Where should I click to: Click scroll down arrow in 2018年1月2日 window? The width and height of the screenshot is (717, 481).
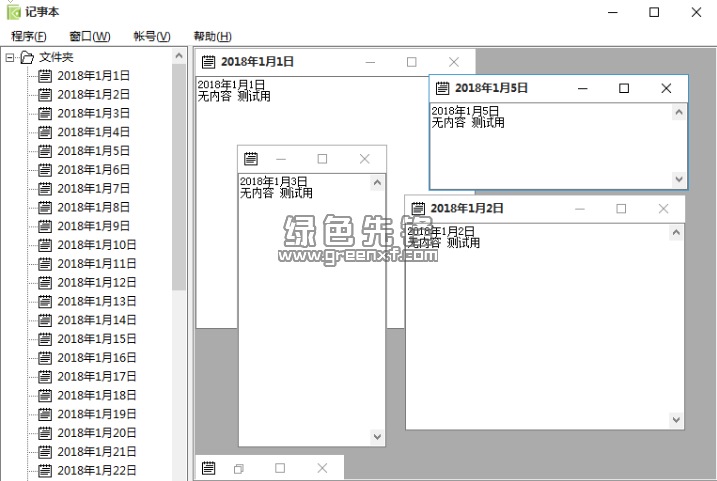coord(676,419)
